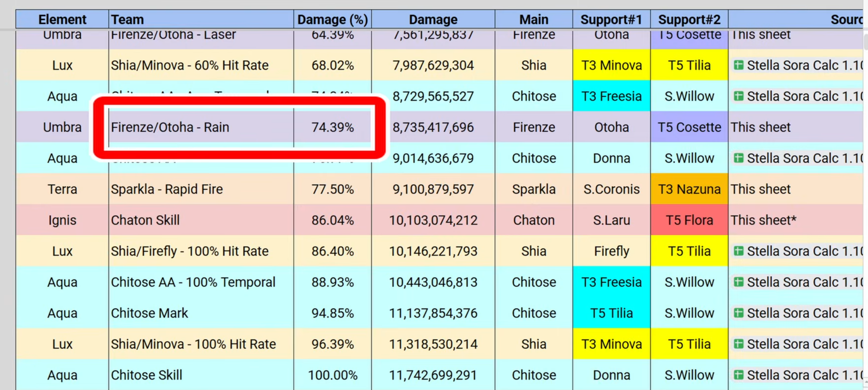Select the 86.04% damage cell
The image size is (868, 390).
point(333,220)
